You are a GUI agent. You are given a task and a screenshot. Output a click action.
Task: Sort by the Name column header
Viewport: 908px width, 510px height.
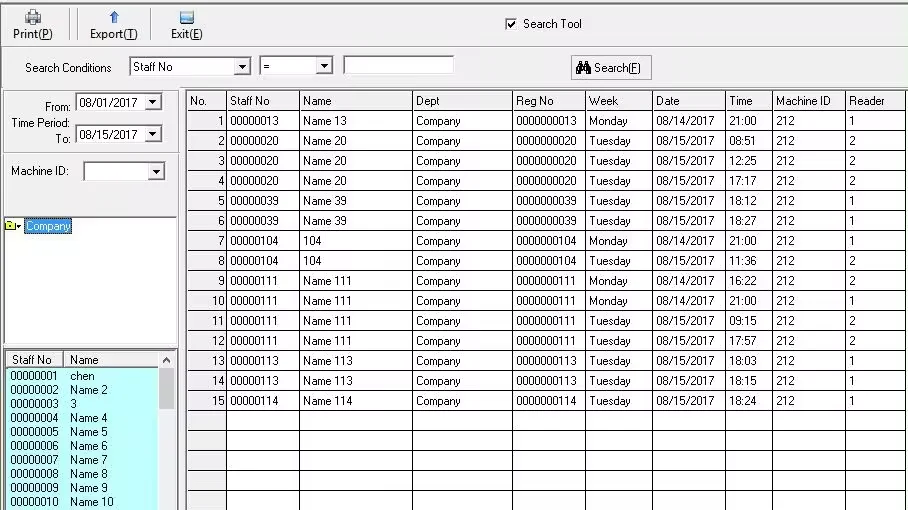[356, 101]
